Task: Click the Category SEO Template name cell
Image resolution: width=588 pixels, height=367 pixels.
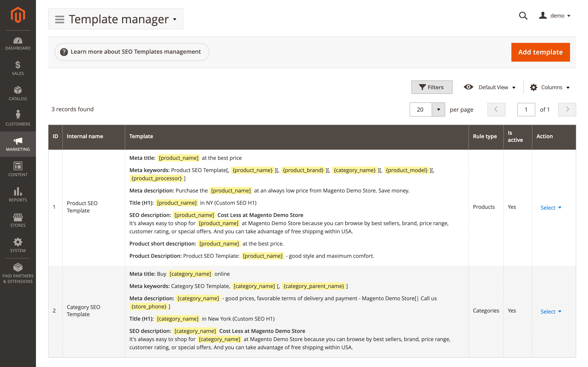Action: (94, 311)
